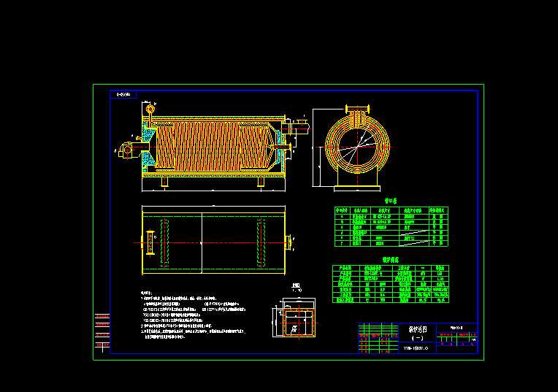The height and width of the screenshot is (392, 558).
Task: Click the right dashed saddle in plan view
Action: coord(261,243)
